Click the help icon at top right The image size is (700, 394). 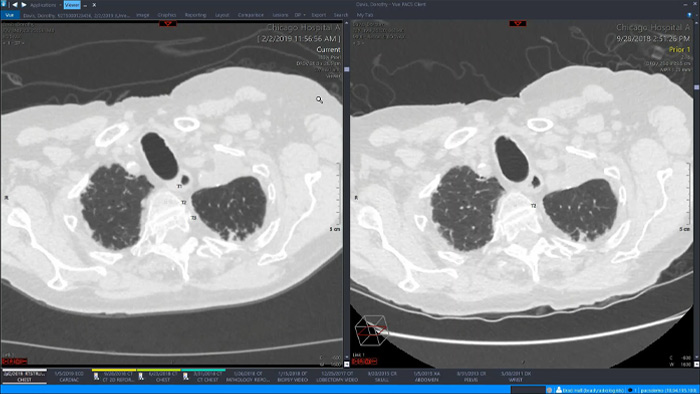690,15
